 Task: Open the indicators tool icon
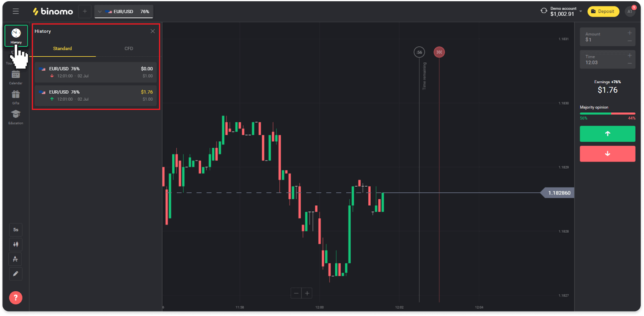coord(16,259)
